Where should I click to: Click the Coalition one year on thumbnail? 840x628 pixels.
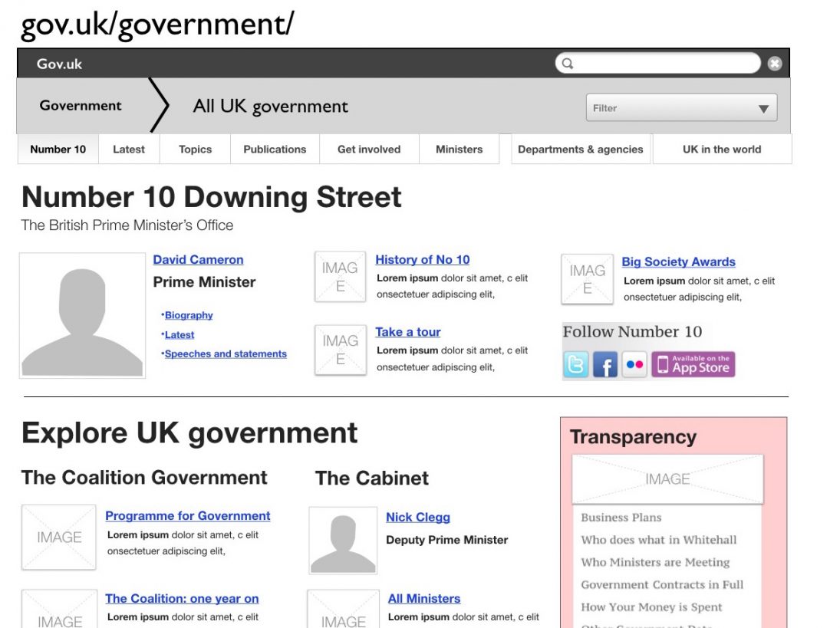60,610
